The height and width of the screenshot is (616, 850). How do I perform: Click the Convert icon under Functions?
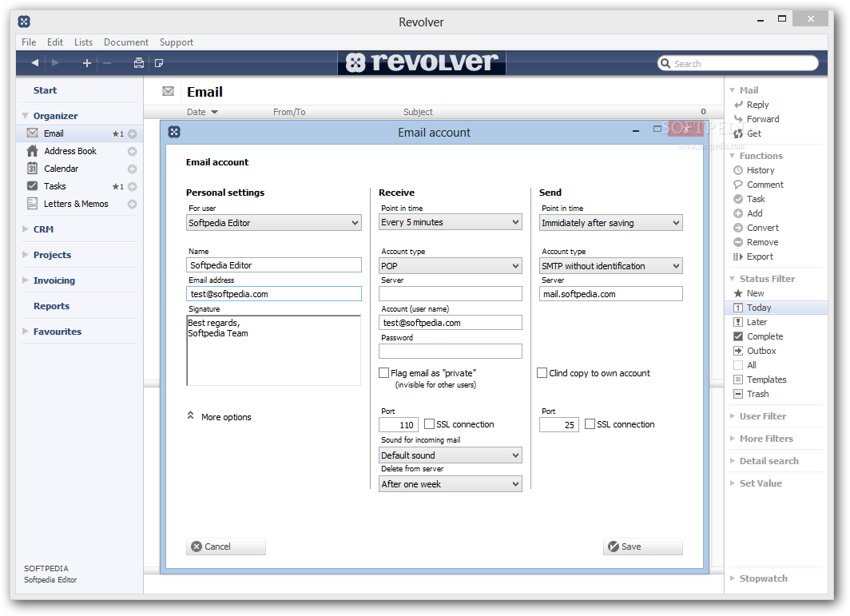(x=738, y=228)
